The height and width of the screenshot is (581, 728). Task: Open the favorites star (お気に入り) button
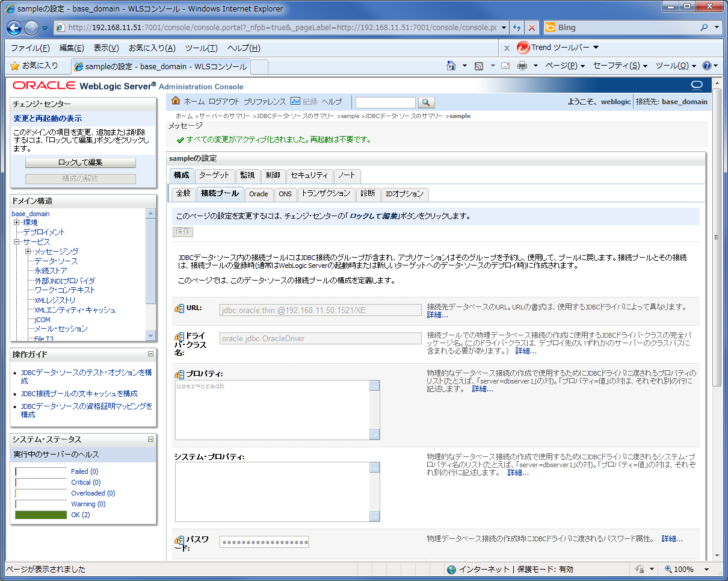point(34,66)
